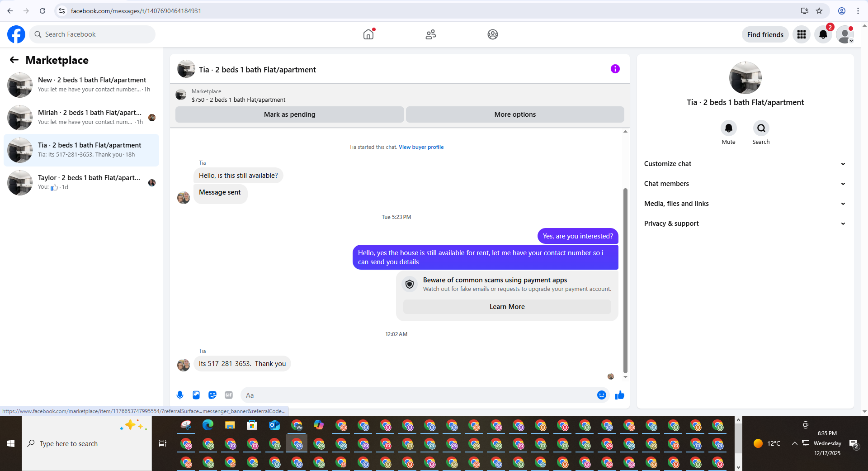Click the Windows taskbar search box
This screenshot has width=868, height=471.
click(87, 443)
